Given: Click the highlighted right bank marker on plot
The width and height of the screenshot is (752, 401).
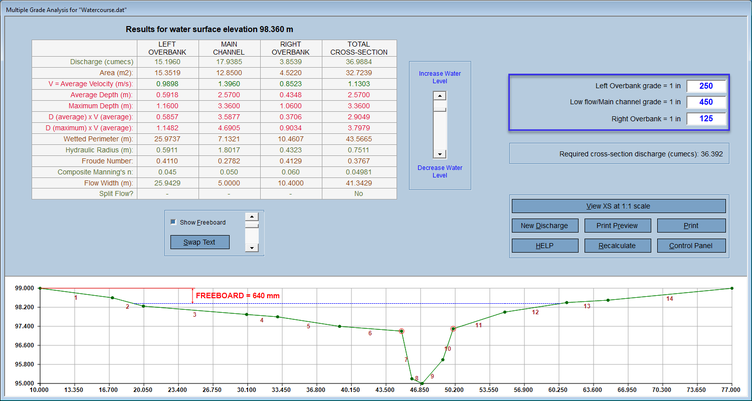Looking at the screenshot, I should (453, 329).
